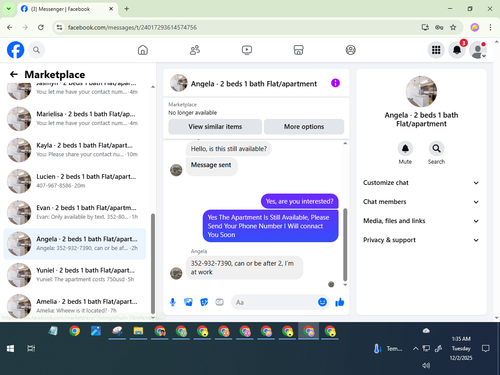This screenshot has width=500, height=375.
Task: Search in conversation magnifier icon
Action: 436,149
